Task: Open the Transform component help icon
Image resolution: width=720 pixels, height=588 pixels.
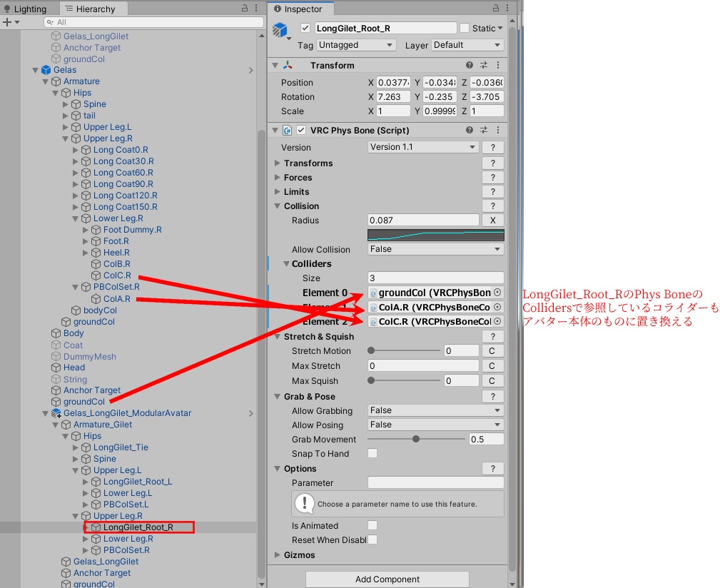Action: 470,65
